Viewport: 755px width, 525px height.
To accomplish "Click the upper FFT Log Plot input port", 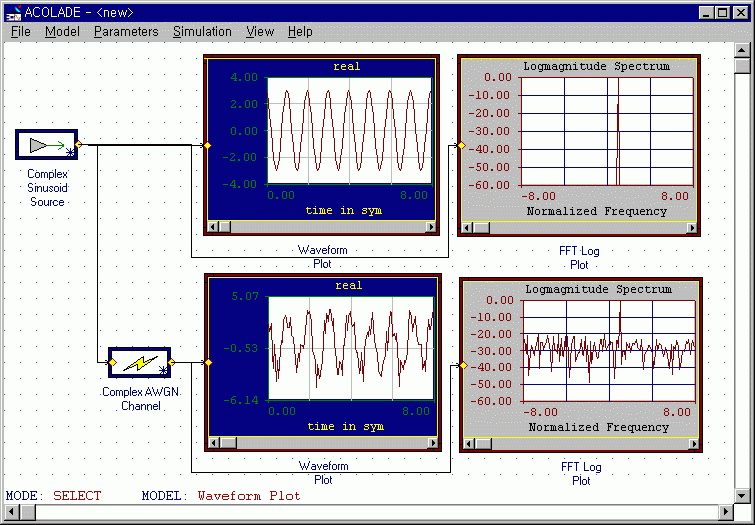I will click(x=461, y=145).
